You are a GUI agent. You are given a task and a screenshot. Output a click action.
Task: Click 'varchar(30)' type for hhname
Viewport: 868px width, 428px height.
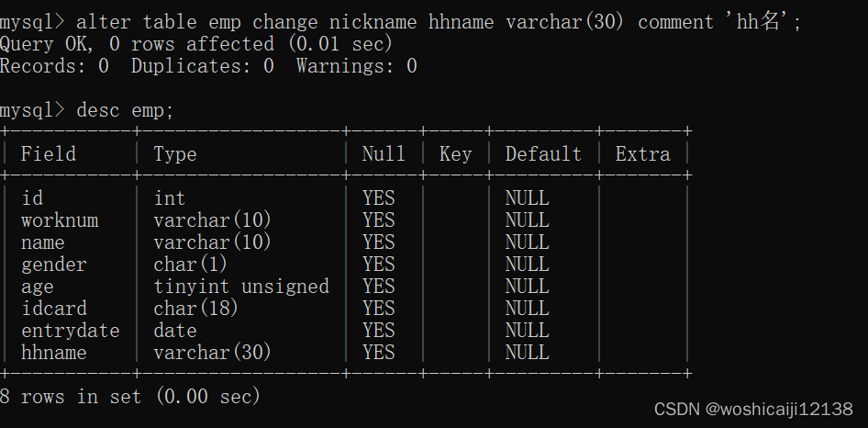click(213, 353)
